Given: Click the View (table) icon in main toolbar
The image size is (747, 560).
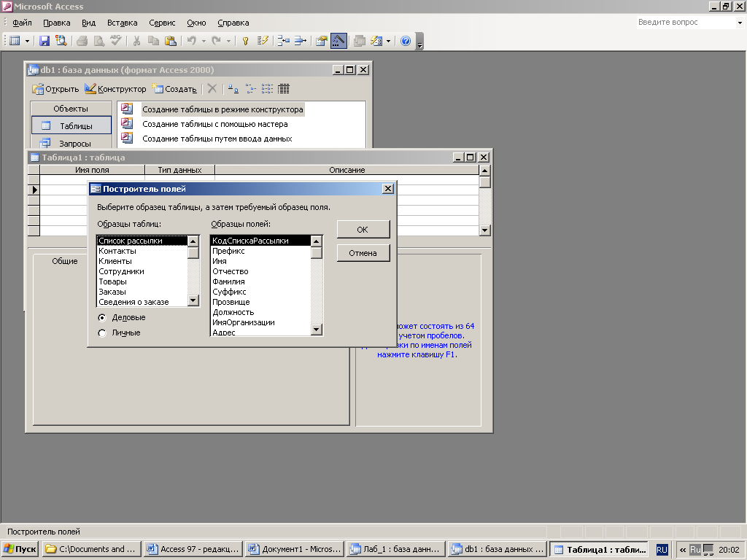Looking at the screenshot, I should pyautogui.click(x=15, y=41).
